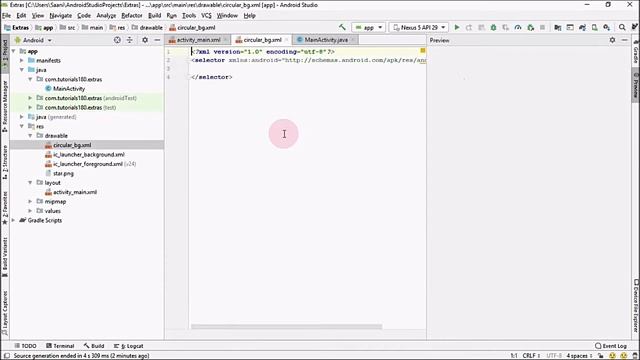Image resolution: width=640 pixels, height=360 pixels.
Task: Open the Build menu
Action: pos(154,16)
